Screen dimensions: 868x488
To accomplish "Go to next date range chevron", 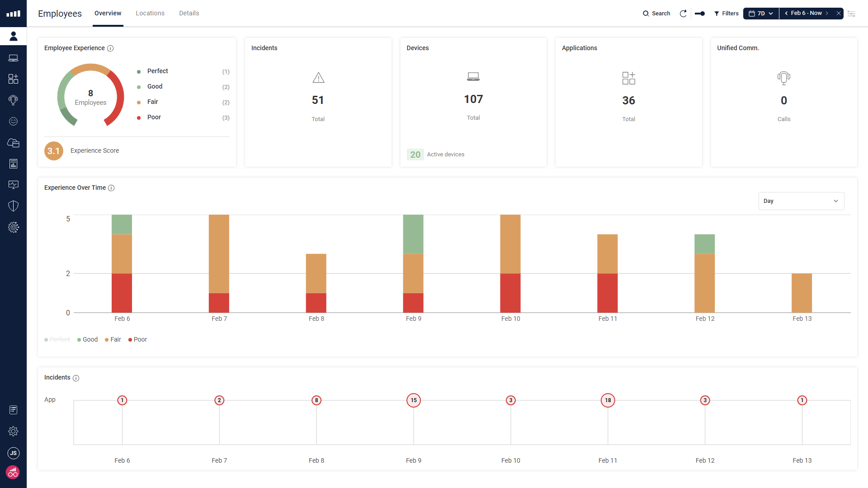I will [x=827, y=14].
